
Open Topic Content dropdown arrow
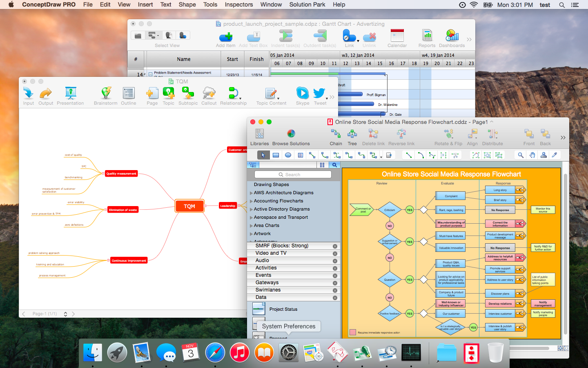pos(278,99)
